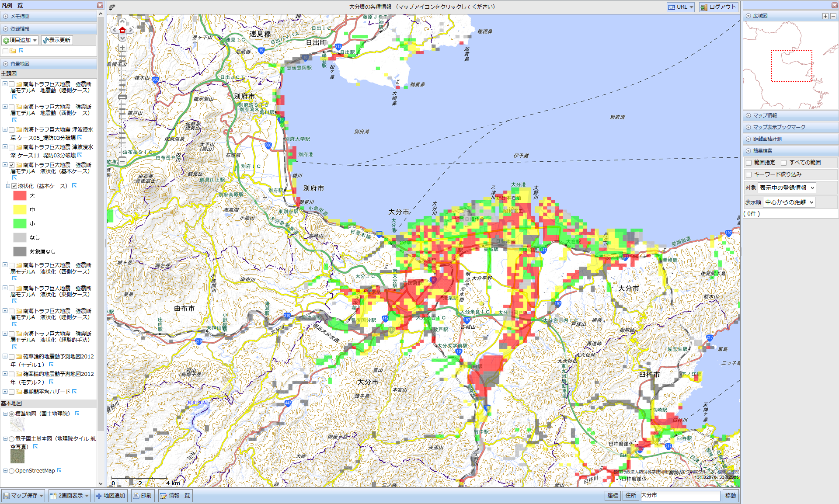Enable the 範囲指定 checkbox

pos(749,163)
